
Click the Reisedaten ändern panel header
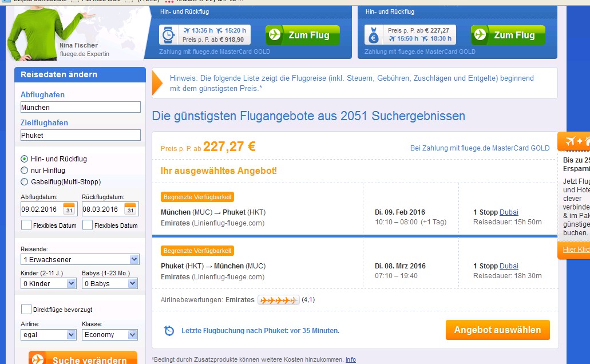point(80,74)
